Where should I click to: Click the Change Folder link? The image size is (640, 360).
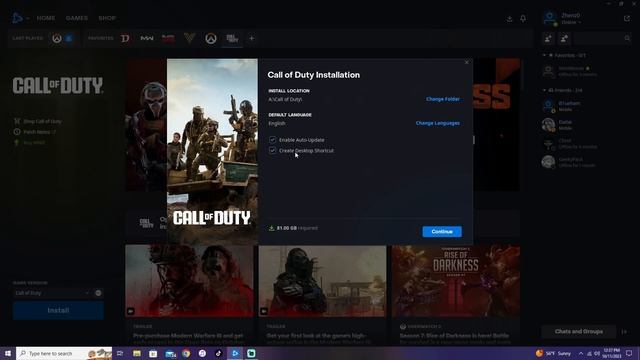coord(442,99)
